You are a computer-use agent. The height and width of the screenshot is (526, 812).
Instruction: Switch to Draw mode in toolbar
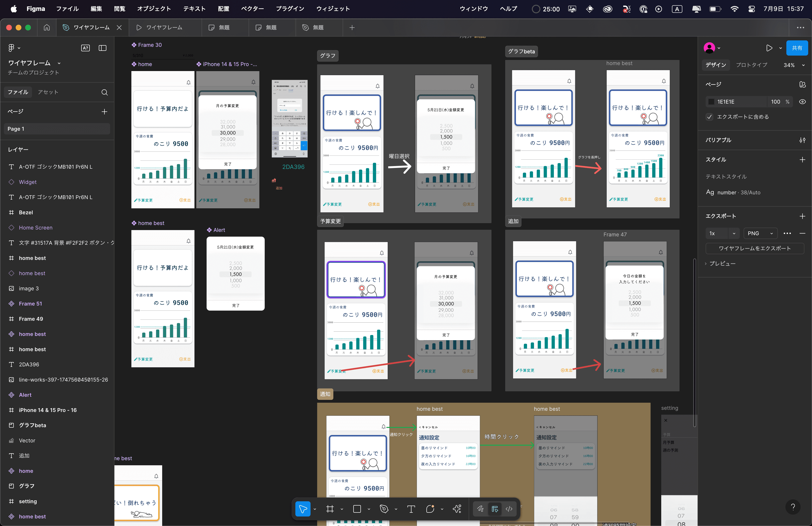(x=480, y=509)
